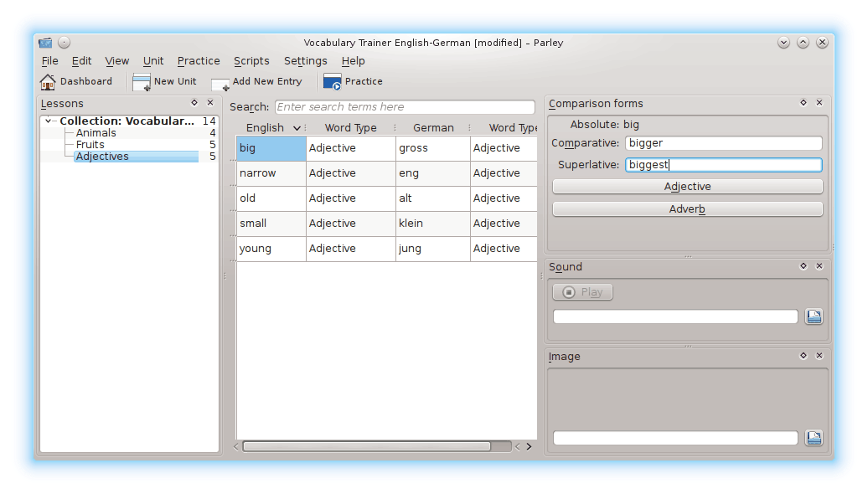Open the English column header dropdown
The width and height of the screenshot is (868, 494).
(x=297, y=128)
